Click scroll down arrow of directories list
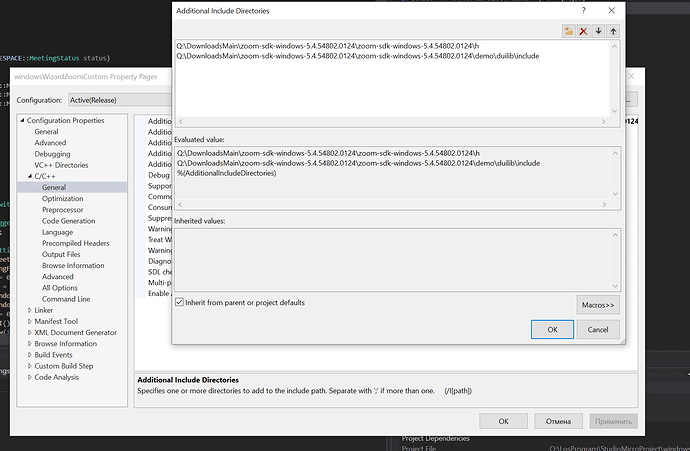This screenshot has height=451, width=690. 615,111
